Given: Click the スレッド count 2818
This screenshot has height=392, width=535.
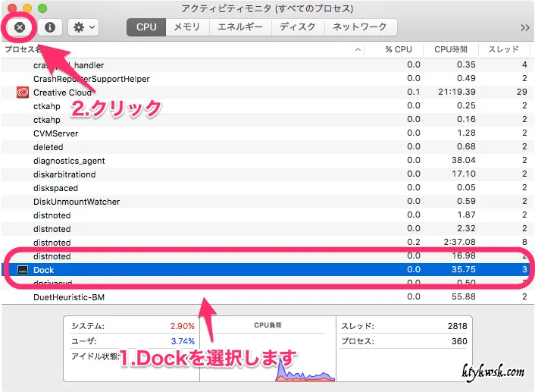Looking at the screenshot, I should coord(457,326).
